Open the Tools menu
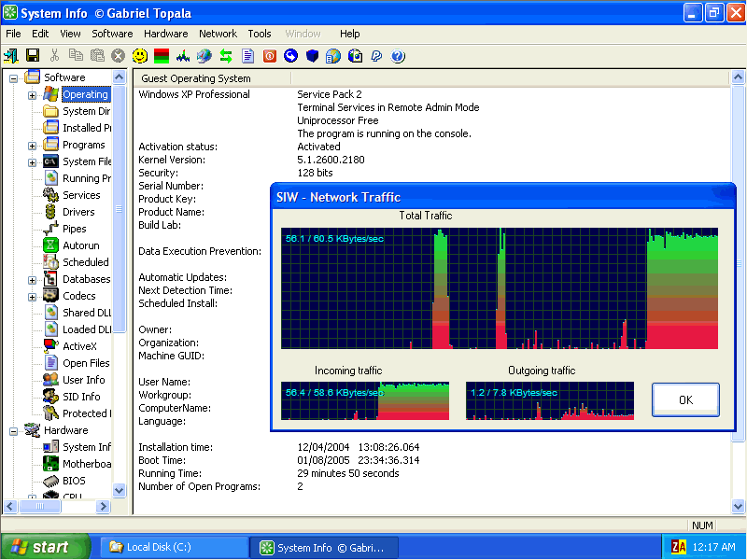 pyautogui.click(x=260, y=34)
